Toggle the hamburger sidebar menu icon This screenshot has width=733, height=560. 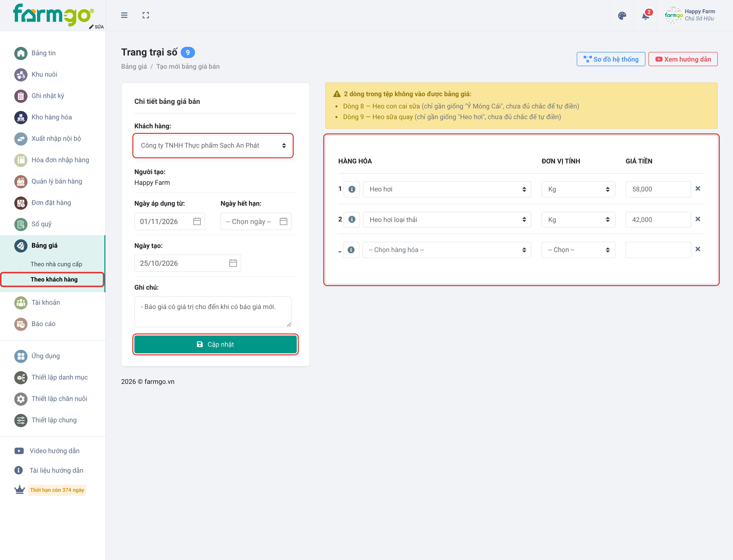click(124, 15)
